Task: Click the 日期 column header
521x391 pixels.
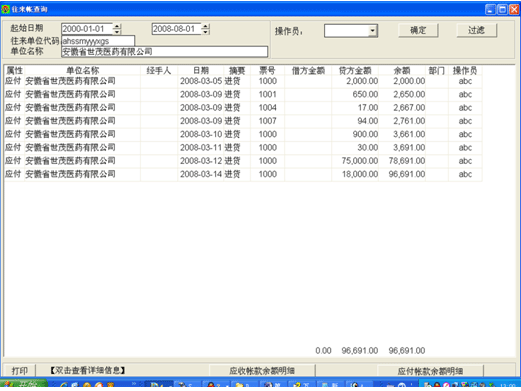Action: click(201, 70)
